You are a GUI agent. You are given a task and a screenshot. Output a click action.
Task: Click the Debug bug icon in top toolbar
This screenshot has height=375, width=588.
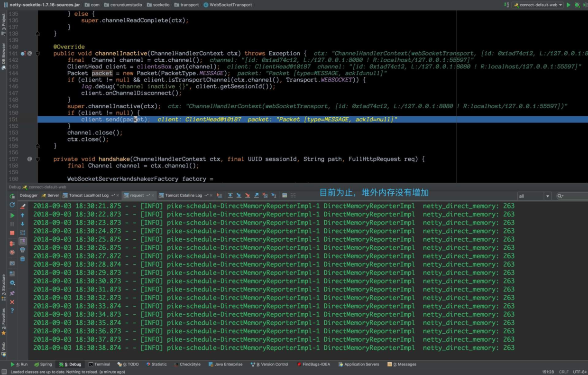577,5
